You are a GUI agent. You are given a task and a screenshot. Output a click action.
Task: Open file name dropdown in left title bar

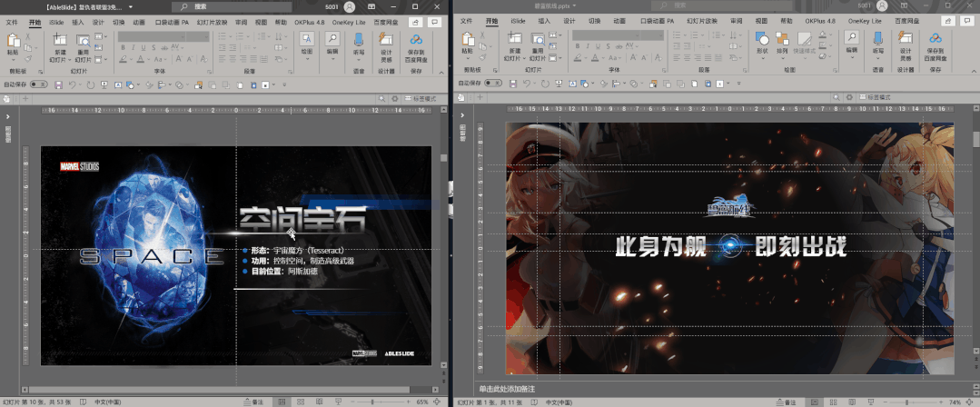130,7
